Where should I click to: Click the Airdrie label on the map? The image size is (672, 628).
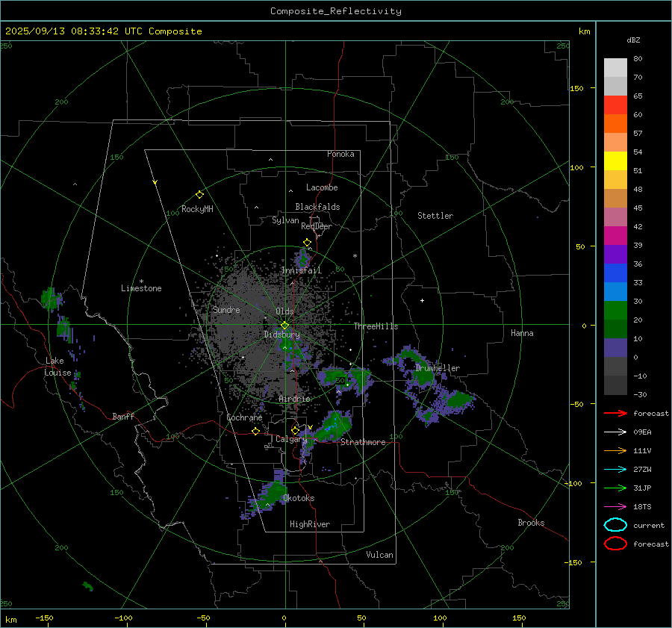(294, 399)
